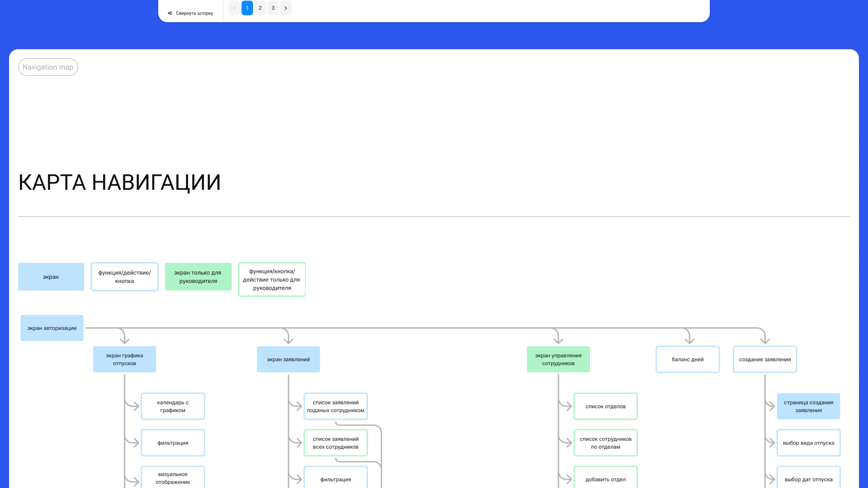This screenshot has height=488, width=868.
Task: Click the 'создание заявления' box
Action: (765, 359)
